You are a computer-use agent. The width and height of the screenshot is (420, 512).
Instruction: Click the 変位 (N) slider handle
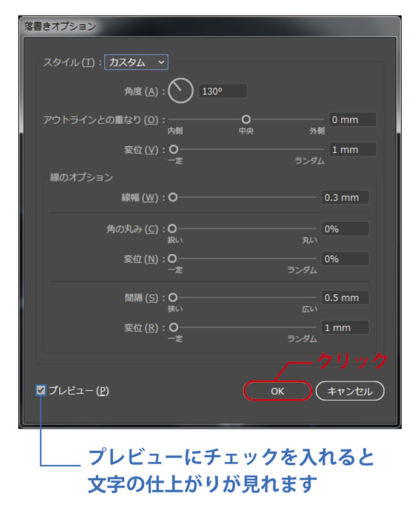(x=172, y=258)
